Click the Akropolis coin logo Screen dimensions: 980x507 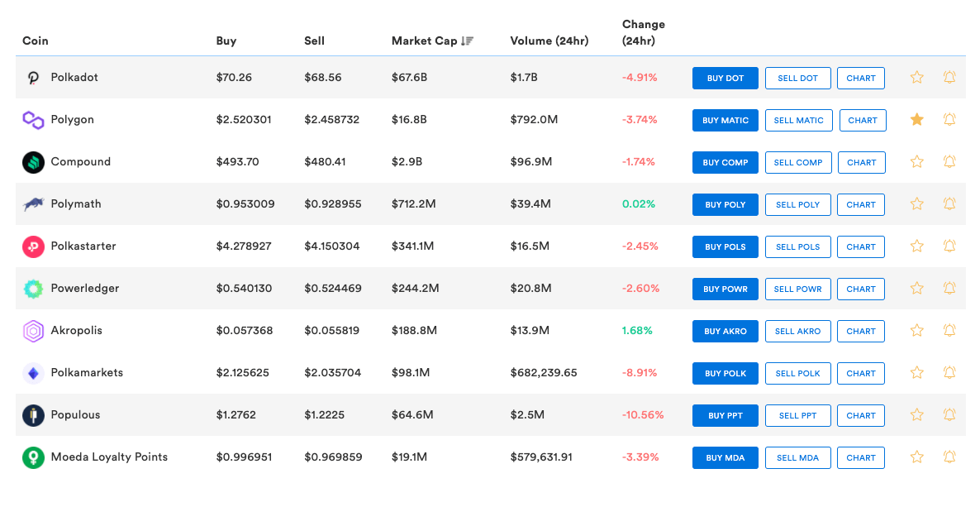coord(33,331)
